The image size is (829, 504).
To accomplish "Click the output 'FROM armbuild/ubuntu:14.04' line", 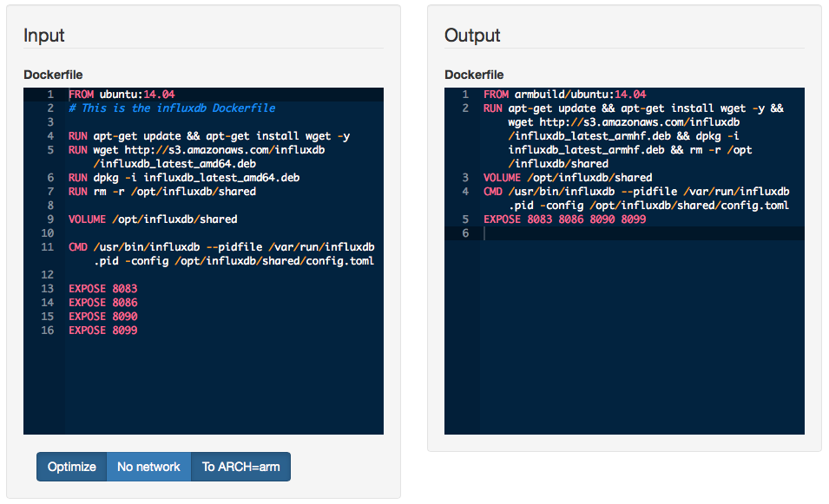I will pyautogui.click(x=564, y=95).
